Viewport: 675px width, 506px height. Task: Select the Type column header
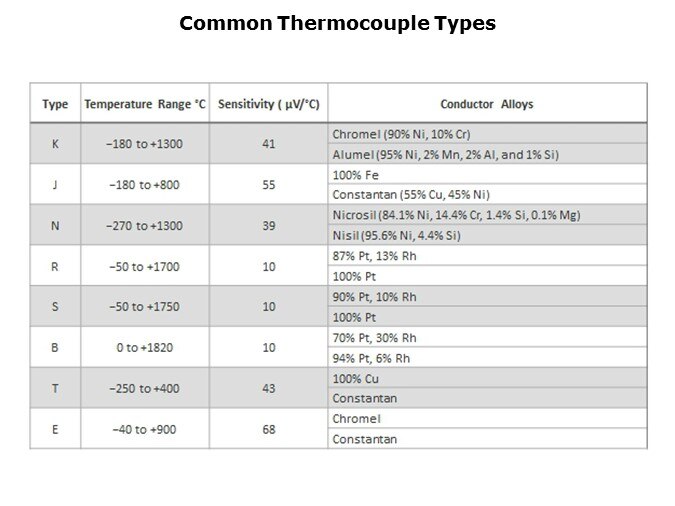click(55, 104)
